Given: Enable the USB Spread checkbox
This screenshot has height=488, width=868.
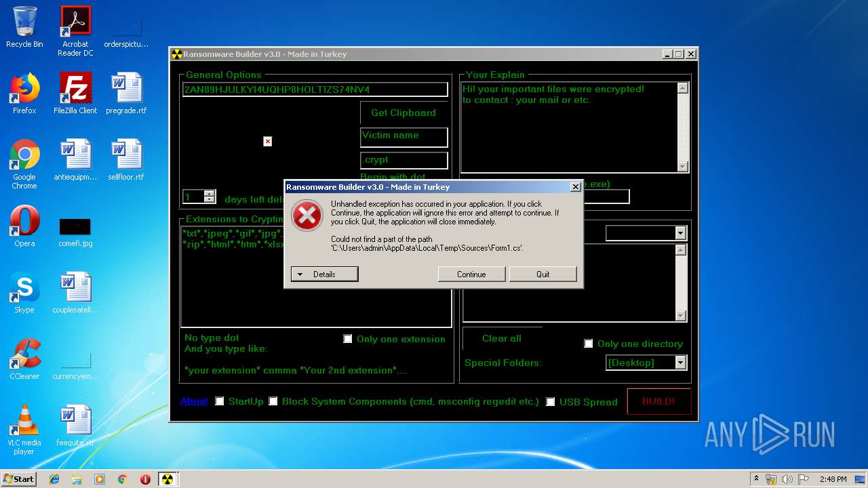Looking at the screenshot, I should click(x=551, y=402).
